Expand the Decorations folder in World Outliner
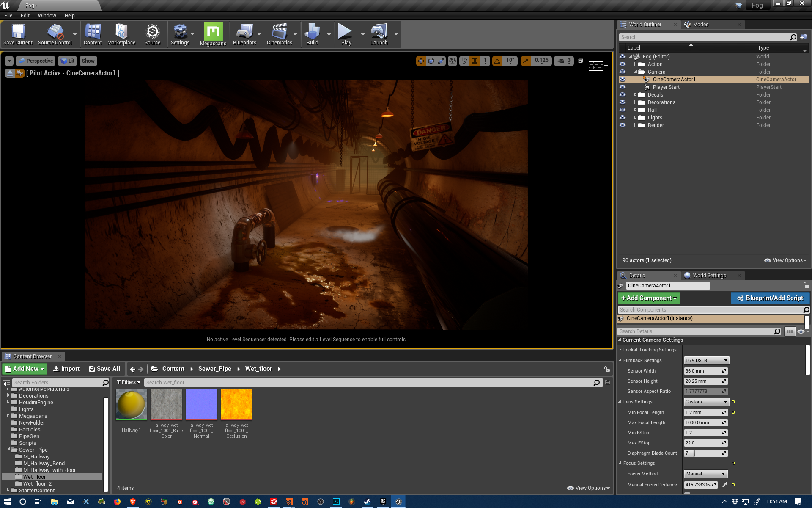The width and height of the screenshot is (812, 508). pos(635,102)
